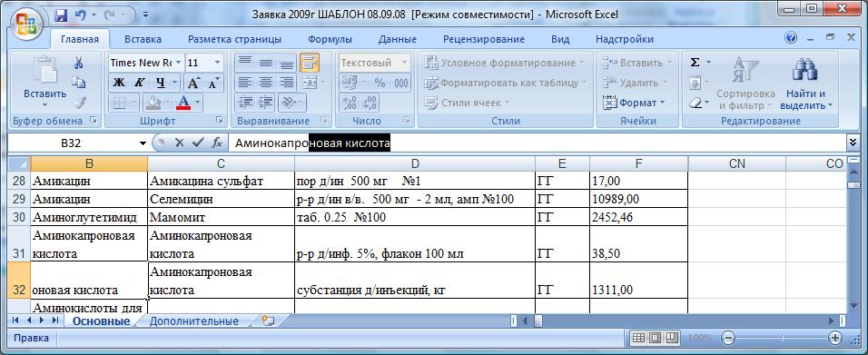Click the red font color A button
868x355 pixels.
click(x=183, y=103)
